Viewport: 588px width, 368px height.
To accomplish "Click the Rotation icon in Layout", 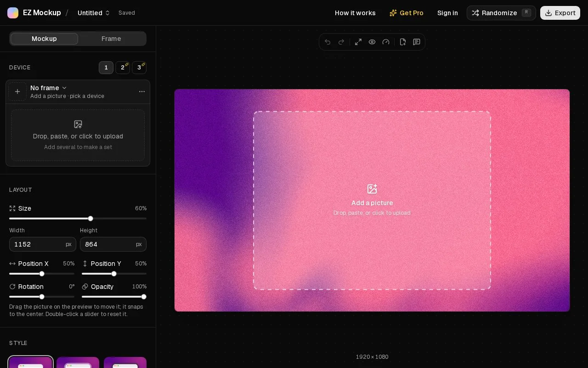I will point(12,287).
